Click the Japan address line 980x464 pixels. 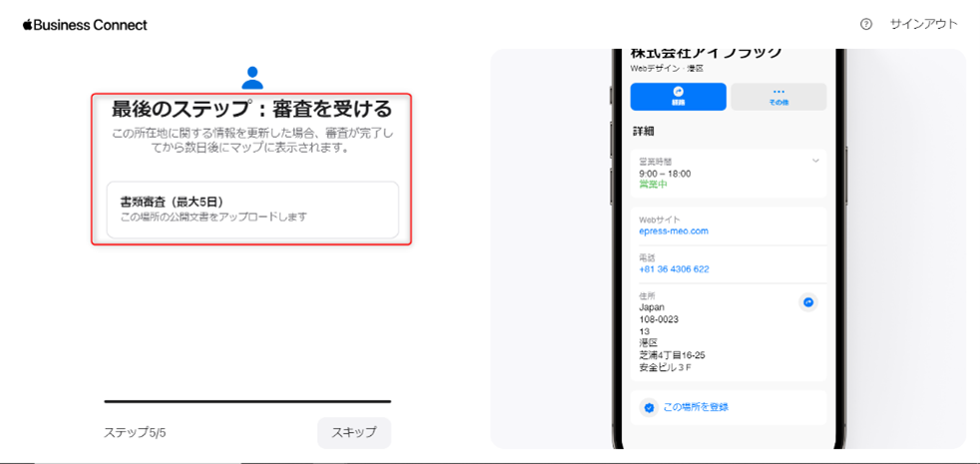pos(651,307)
